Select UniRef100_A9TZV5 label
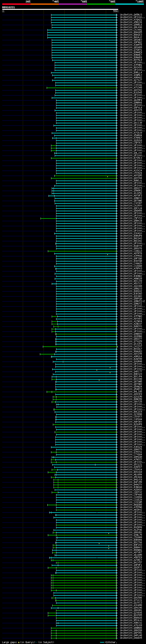The image size is (146, 644). 131,354
